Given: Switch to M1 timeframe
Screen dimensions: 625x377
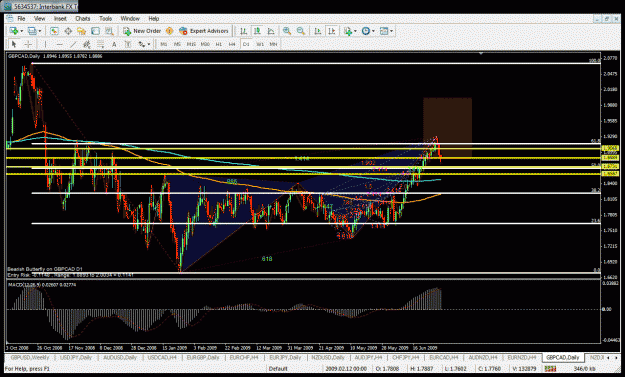Looking at the screenshot, I should point(164,44).
